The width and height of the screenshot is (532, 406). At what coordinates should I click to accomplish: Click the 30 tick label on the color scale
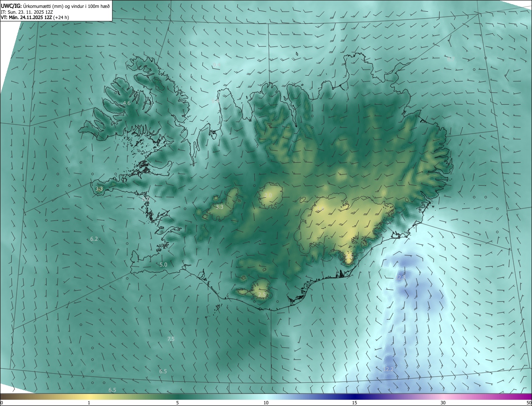tap(443, 403)
